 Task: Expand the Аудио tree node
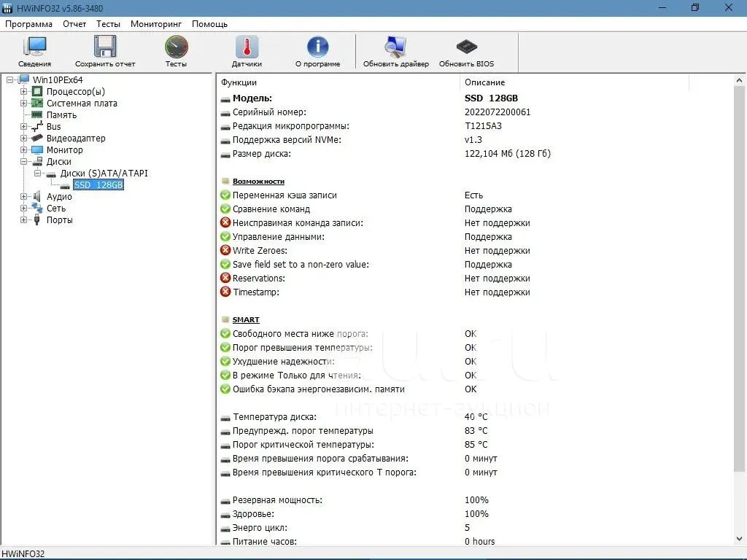point(23,196)
